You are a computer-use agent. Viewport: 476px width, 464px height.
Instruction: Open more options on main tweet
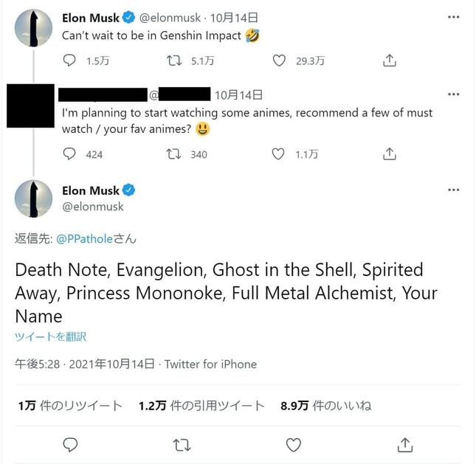pos(453,190)
